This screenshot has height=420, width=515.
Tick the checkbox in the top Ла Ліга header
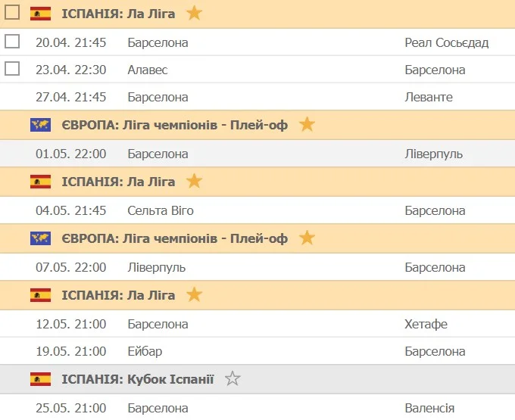click(x=12, y=13)
